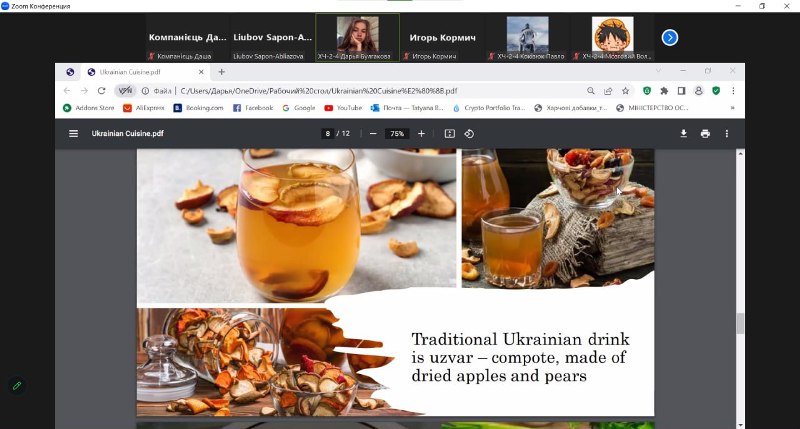
Task: Open the browser extensions puzzle icon
Action: (664, 90)
